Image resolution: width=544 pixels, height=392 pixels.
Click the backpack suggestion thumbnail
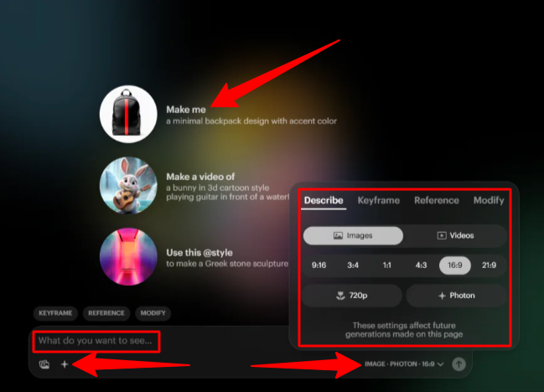tap(128, 114)
